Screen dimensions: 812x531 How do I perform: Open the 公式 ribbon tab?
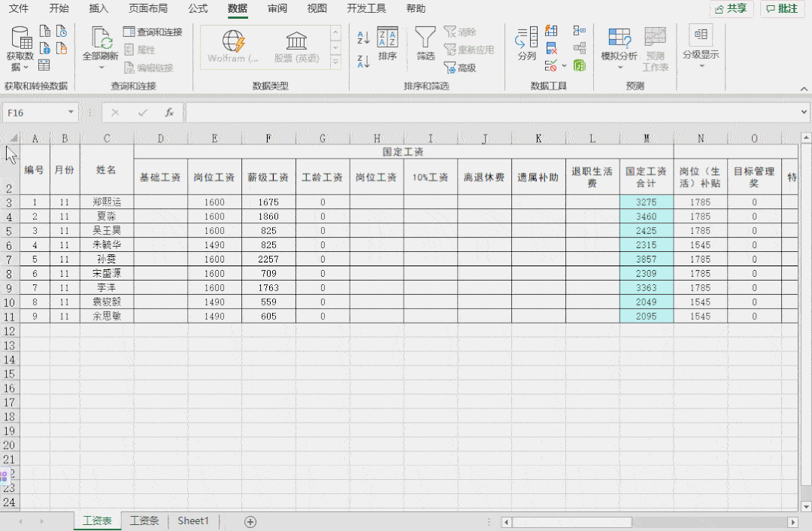coord(198,9)
